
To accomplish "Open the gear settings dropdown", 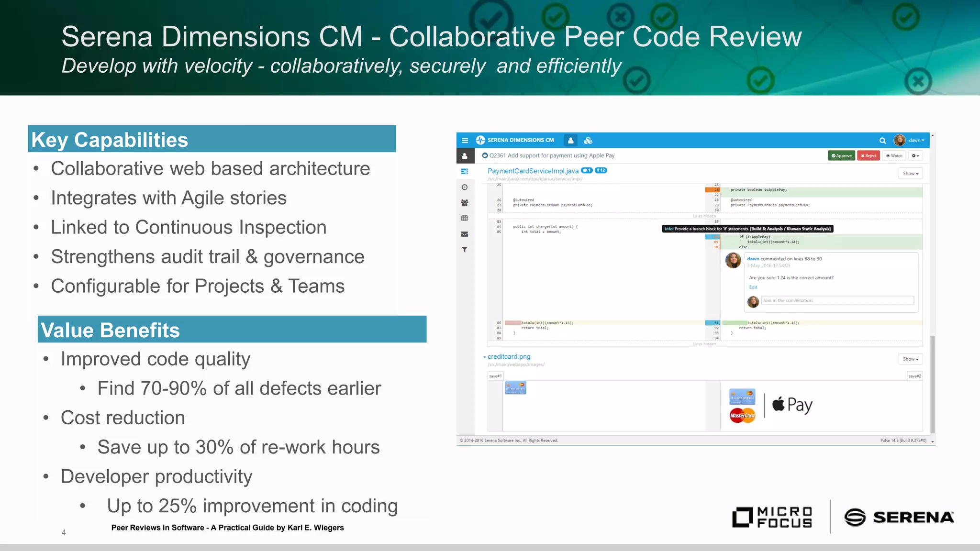I will [915, 155].
